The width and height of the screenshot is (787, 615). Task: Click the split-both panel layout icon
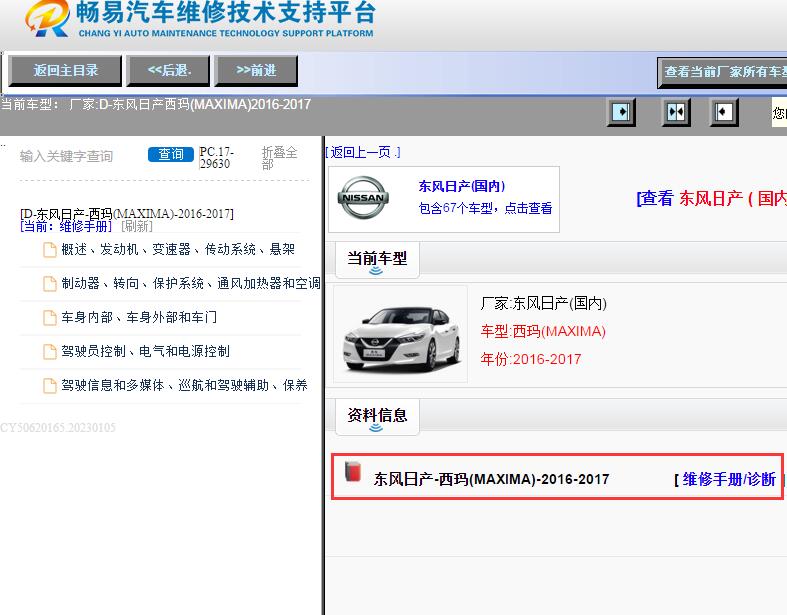click(x=676, y=111)
